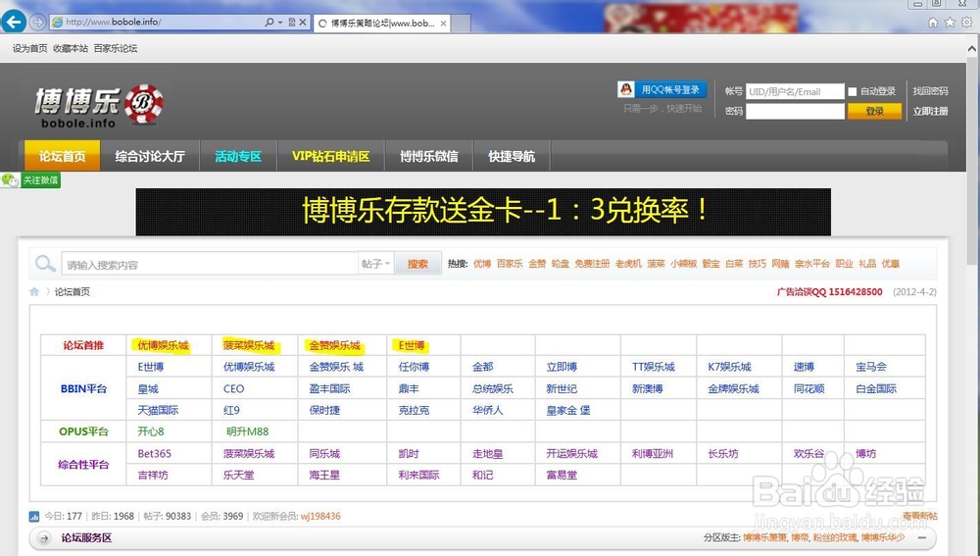Click the 论坛服务区 section title
Image resolution: width=980 pixels, height=556 pixels.
point(86,538)
